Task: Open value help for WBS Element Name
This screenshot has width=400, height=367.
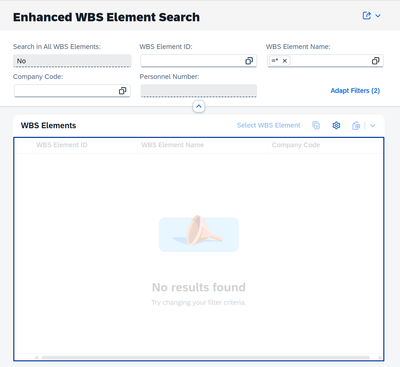Action: pos(376,61)
